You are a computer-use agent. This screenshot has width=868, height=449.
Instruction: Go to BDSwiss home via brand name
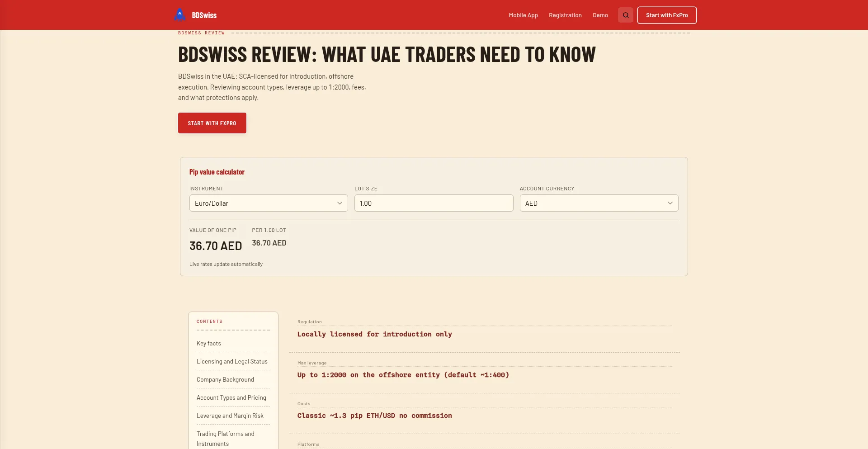[x=204, y=15]
